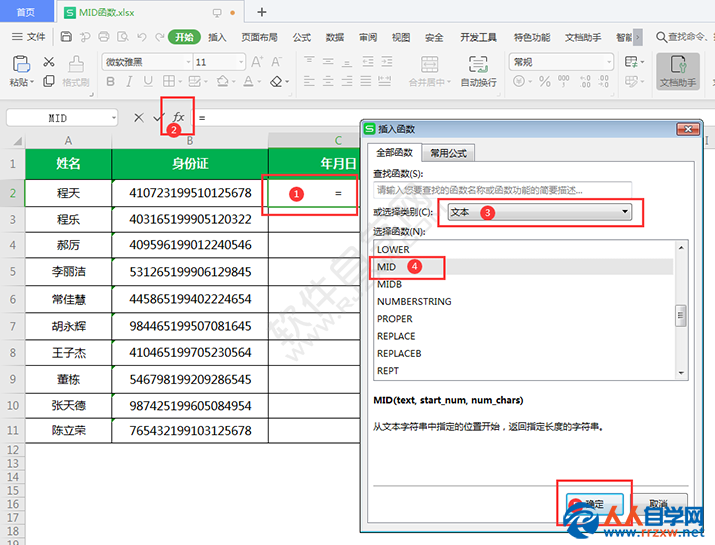Switch to the 数据 ribbon tab

pyautogui.click(x=335, y=37)
